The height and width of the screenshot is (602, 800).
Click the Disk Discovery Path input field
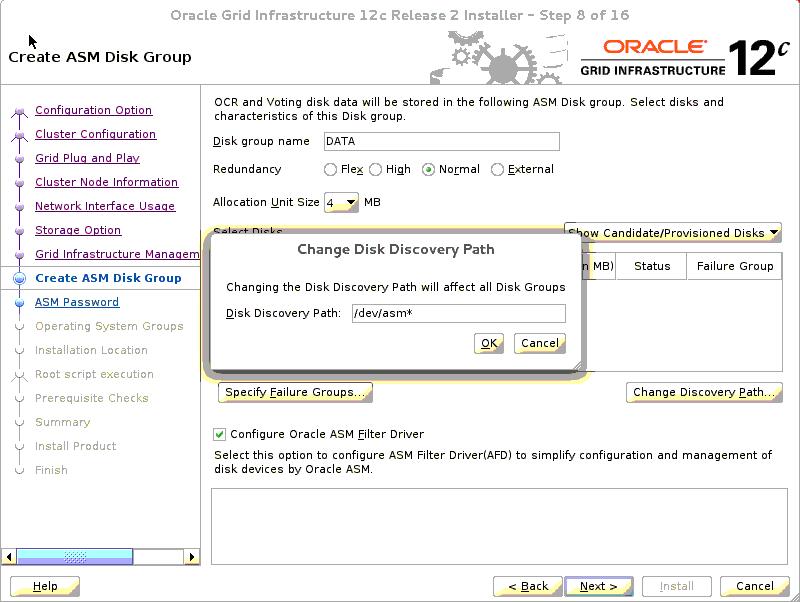(459, 313)
